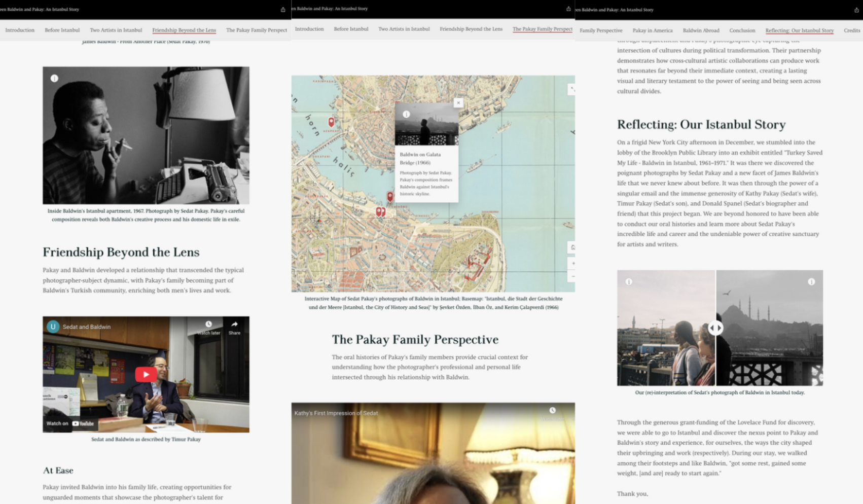Click caption Sedat and Baldwin as described by Timur Pakay
Image resolution: width=863 pixels, height=504 pixels.
pyautogui.click(x=146, y=439)
